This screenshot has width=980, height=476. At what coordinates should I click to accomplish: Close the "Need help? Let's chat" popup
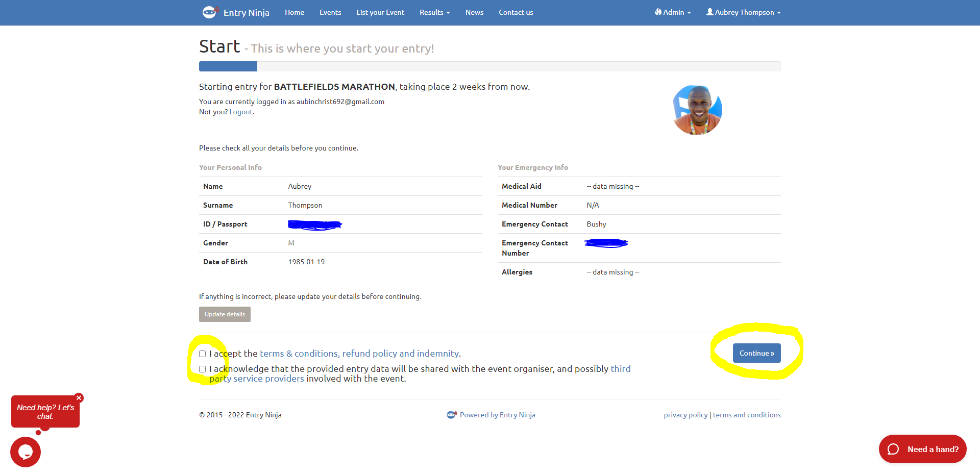point(79,397)
